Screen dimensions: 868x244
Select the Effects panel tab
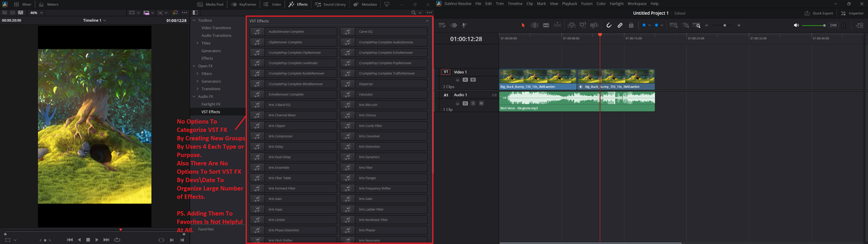[298, 4]
